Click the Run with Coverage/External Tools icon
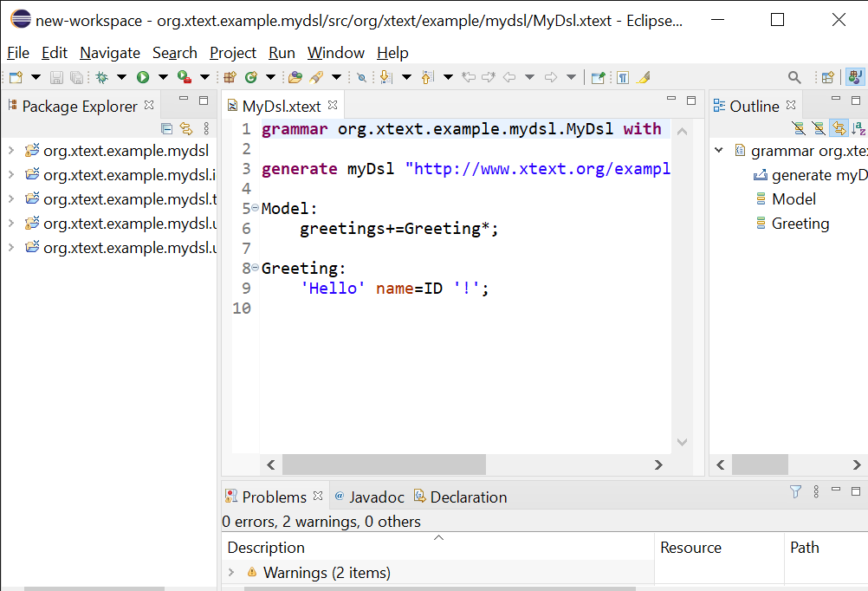Viewport: 868px width, 591px height. [185, 77]
